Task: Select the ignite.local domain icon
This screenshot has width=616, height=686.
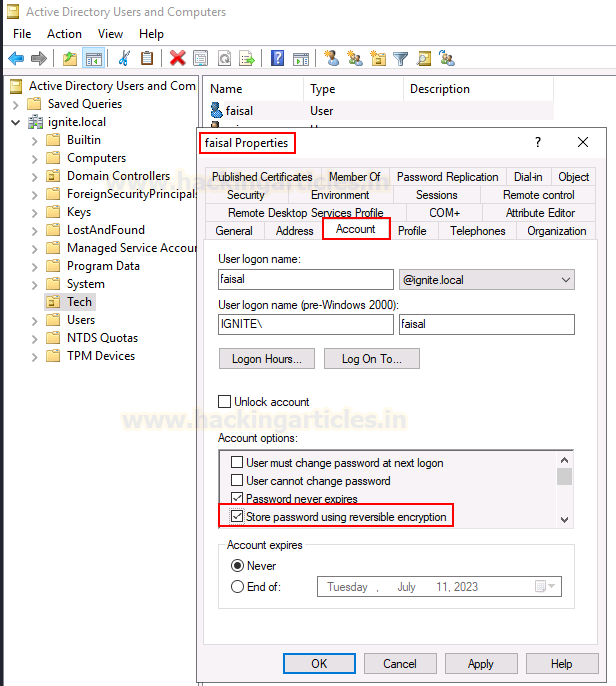Action: [x=35, y=122]
